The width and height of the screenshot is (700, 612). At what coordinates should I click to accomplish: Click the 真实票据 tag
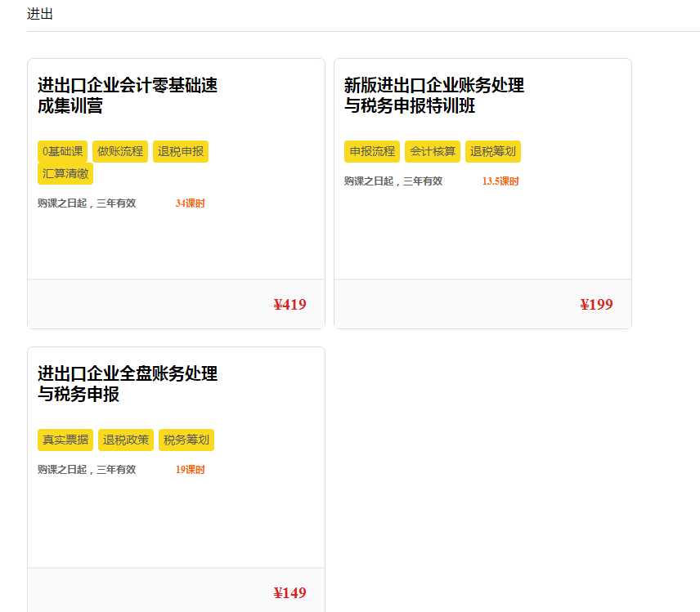coord(65,440)
